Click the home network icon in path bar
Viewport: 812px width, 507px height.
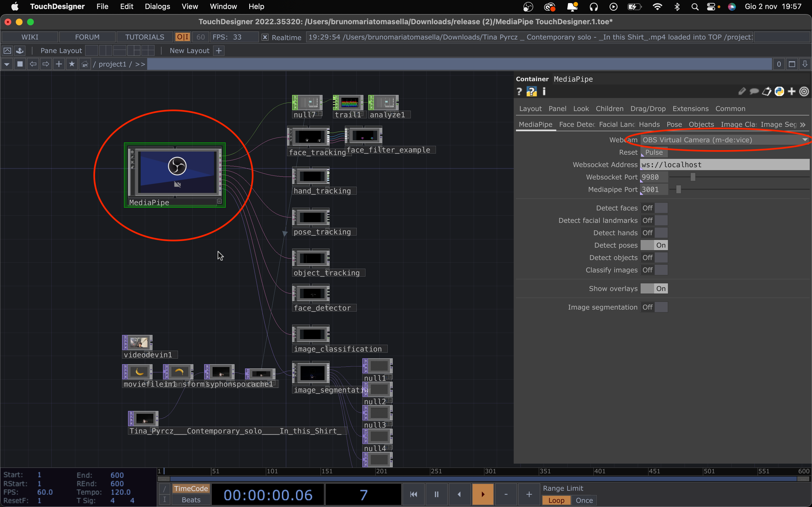coord(85,64)
